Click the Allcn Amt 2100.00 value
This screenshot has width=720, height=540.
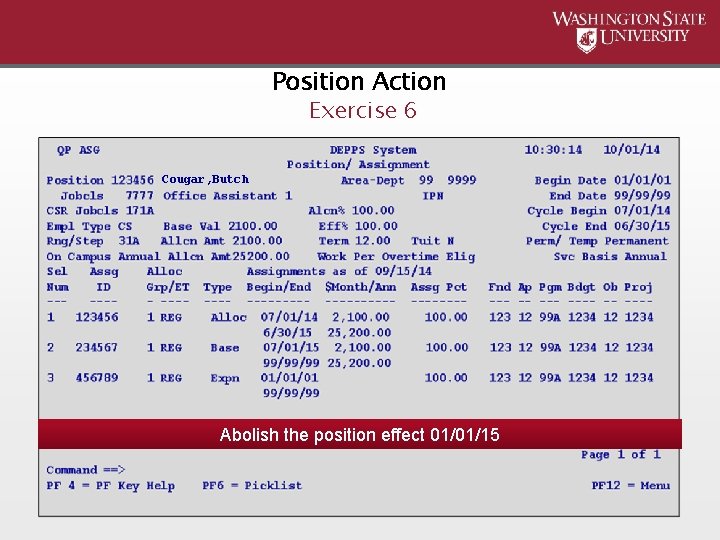[257, 241]
